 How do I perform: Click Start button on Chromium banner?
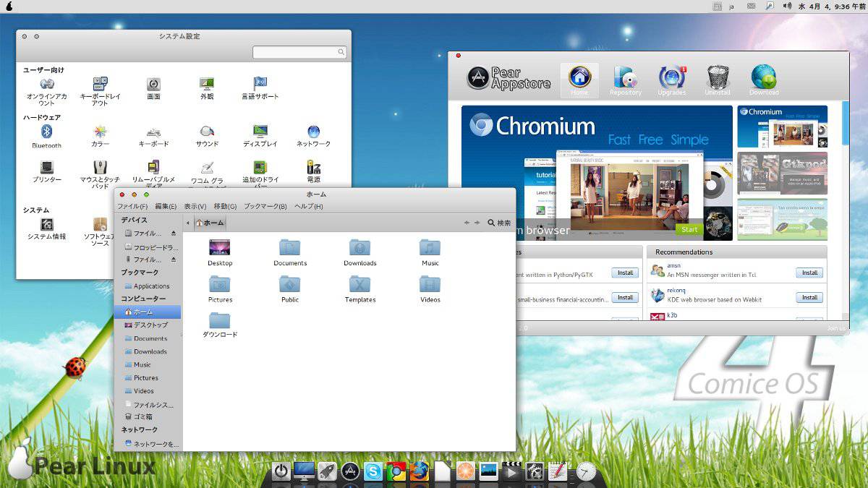689,229
